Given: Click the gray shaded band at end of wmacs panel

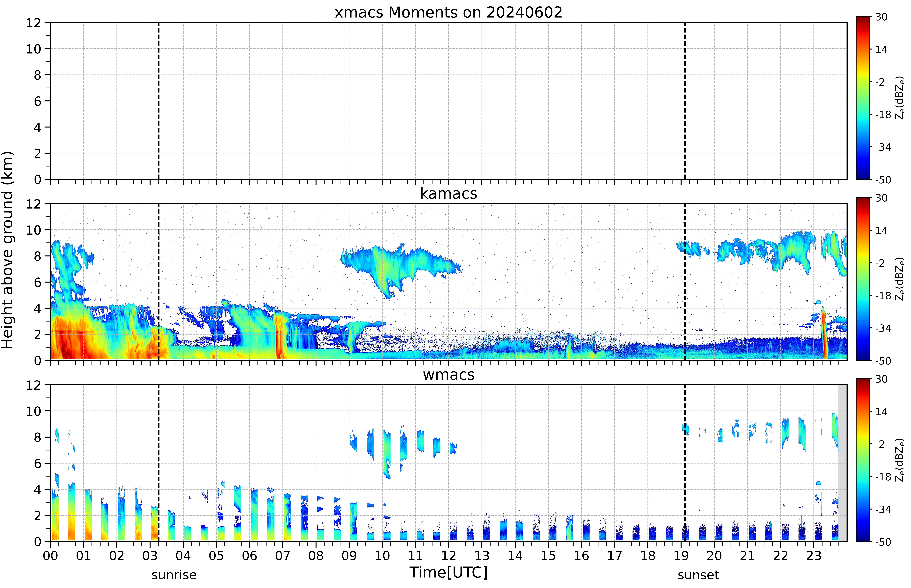Looking at the screenshot, I should [x=842, y=463].
